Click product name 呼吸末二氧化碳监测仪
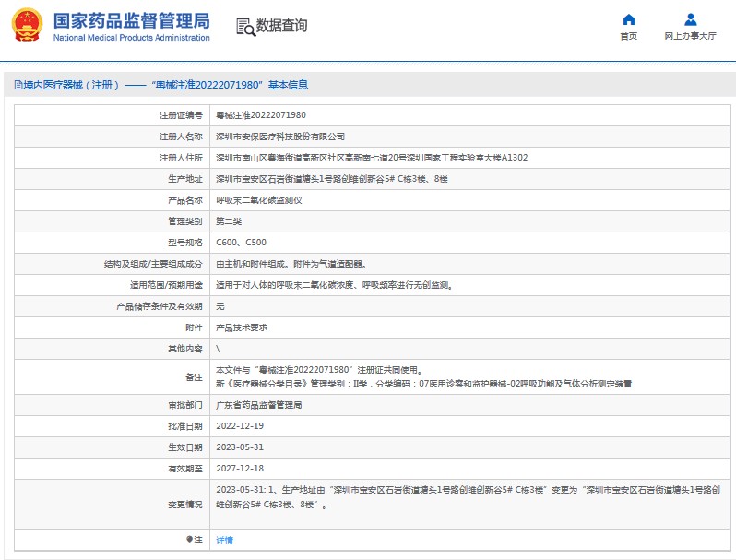Image resolution: width=736 pixels, height=560 pixels. point(259,200)
